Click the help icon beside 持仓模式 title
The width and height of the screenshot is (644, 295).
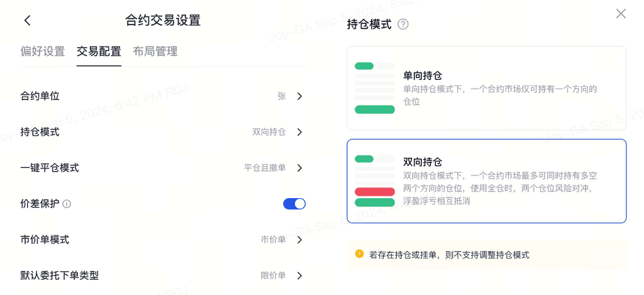[x=403, y=25]
